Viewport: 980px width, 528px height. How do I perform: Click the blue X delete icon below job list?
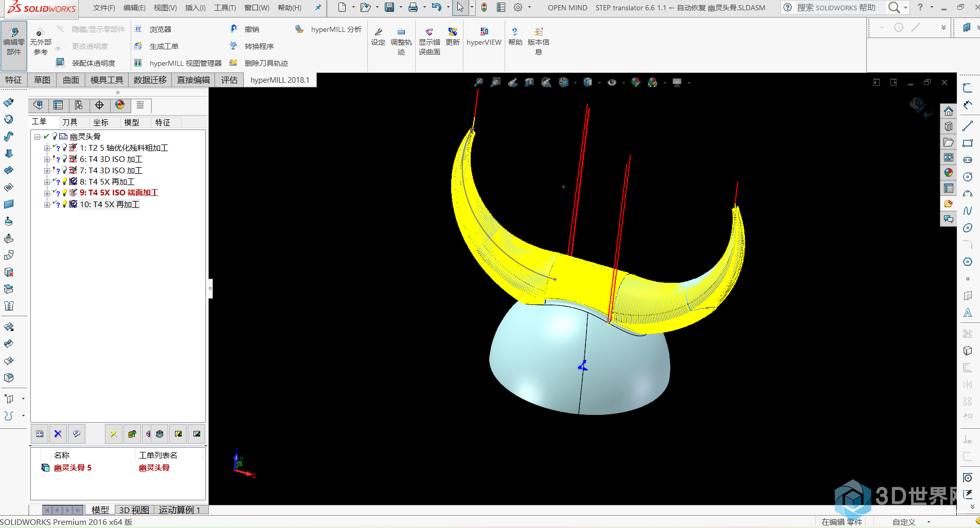[x=58, y=434]
